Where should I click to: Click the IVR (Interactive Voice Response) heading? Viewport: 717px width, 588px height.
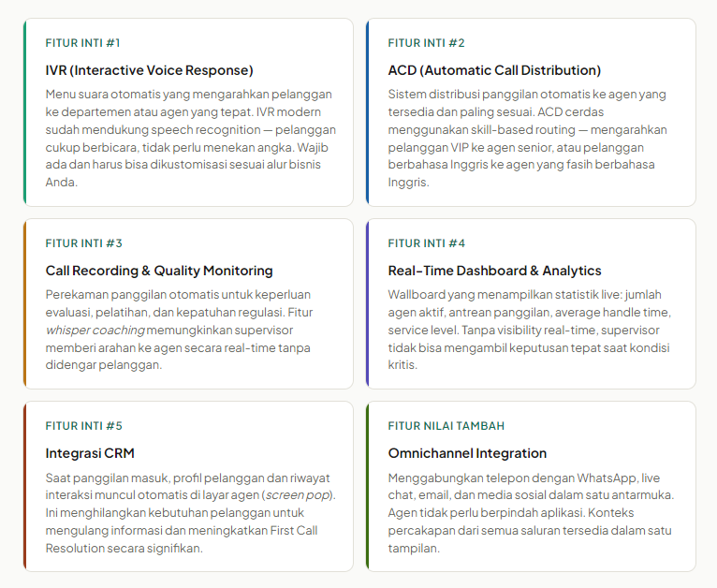coord(149,70)
